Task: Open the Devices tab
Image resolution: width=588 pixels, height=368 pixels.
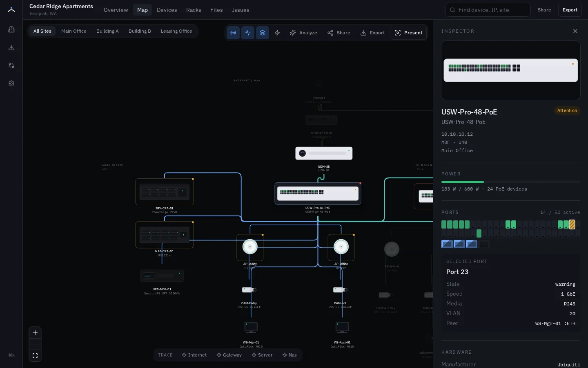Action: (167, 10)
